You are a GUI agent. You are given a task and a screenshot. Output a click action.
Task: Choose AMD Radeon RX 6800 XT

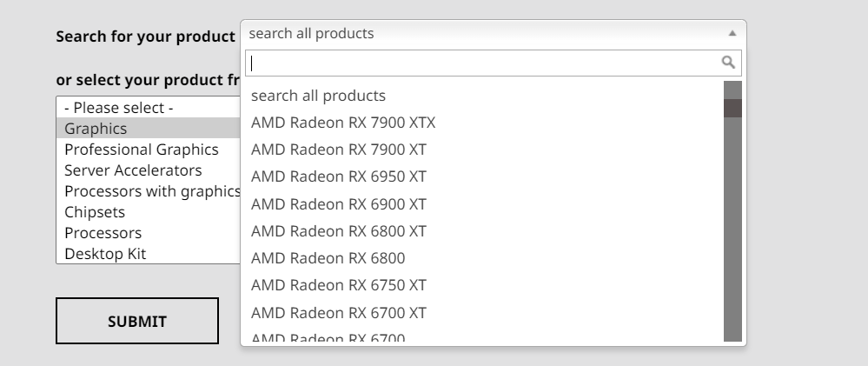[339, 231]
